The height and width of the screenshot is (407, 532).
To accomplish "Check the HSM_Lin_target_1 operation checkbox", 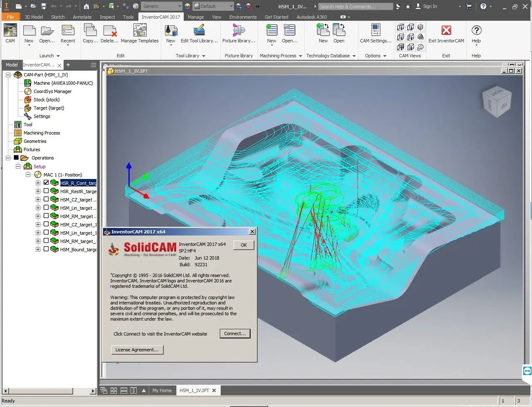I will 46,233.
